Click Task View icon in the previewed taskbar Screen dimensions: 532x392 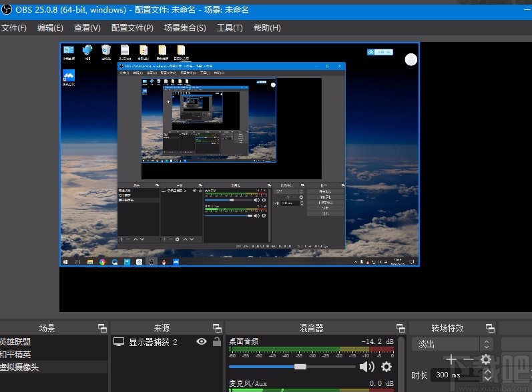point(77,262)
